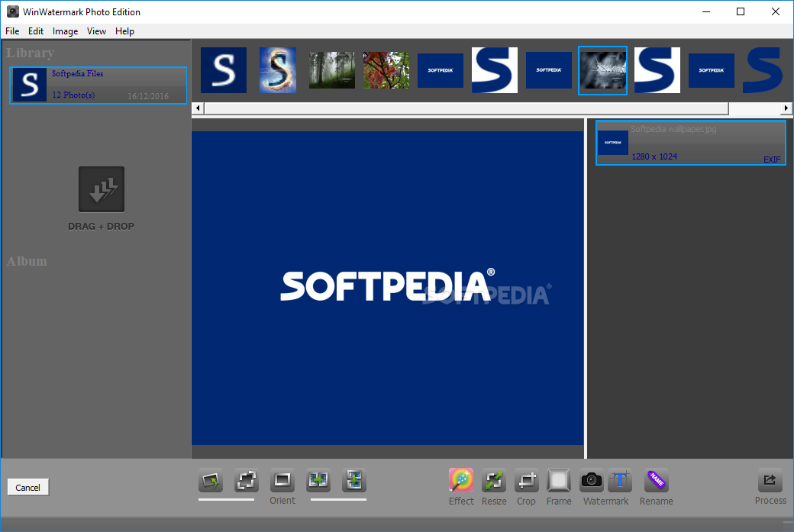
Task: Select the first white S thumbnail
Action: point(223,70)
